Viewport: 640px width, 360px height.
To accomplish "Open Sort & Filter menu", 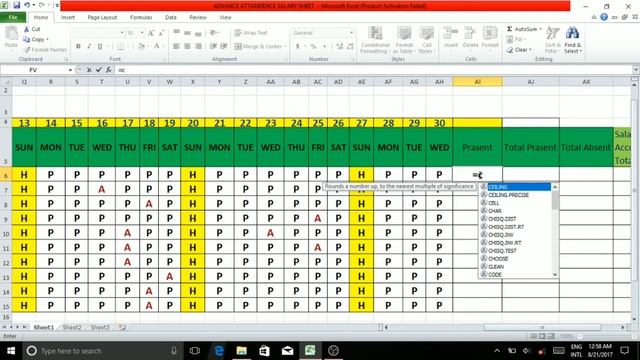I will click(x=552, y=39).
